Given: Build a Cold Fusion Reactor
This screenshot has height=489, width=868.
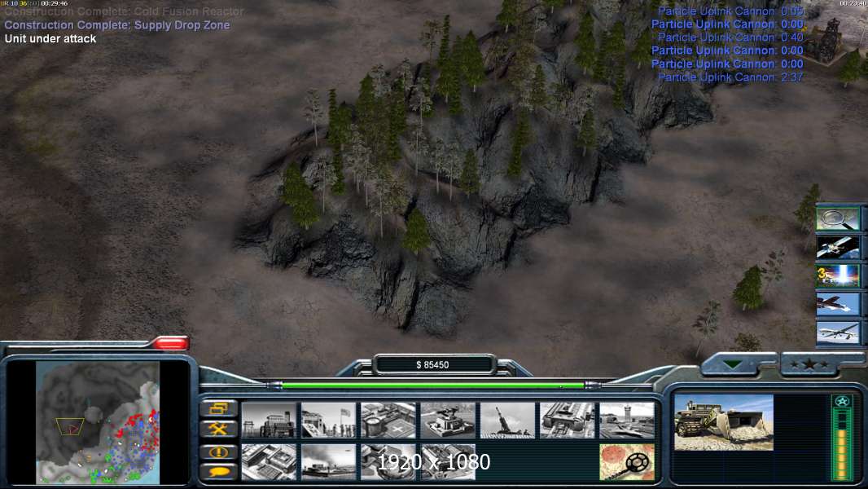Looking at the screenshot, I should pos(269,421).
